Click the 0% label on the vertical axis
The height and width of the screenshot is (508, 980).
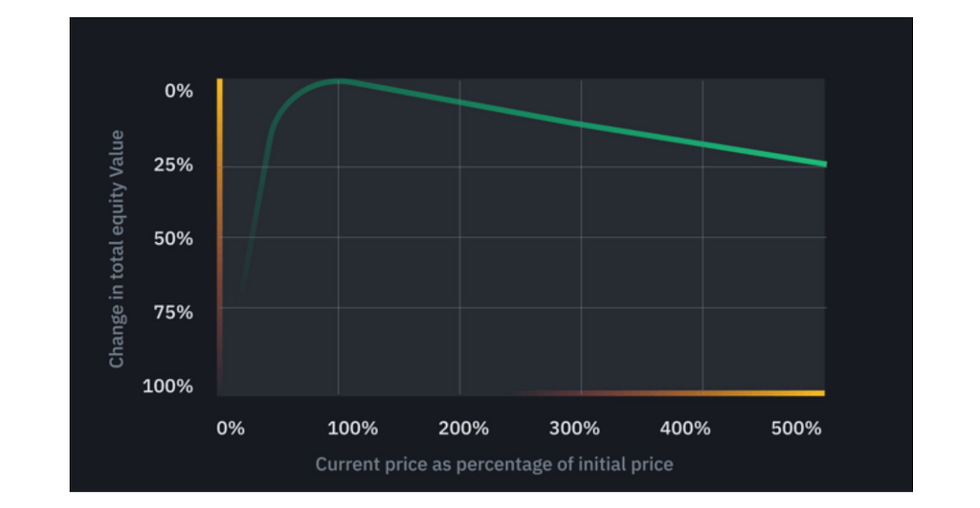click(x=179, y=91)
